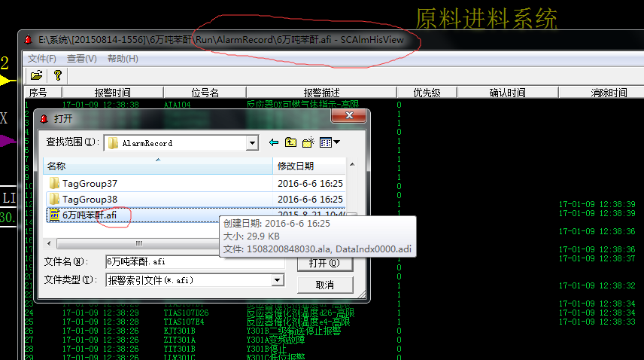Open the 帮助(H) menu
The height and width of the screenshot is (360, 644).
123,59
